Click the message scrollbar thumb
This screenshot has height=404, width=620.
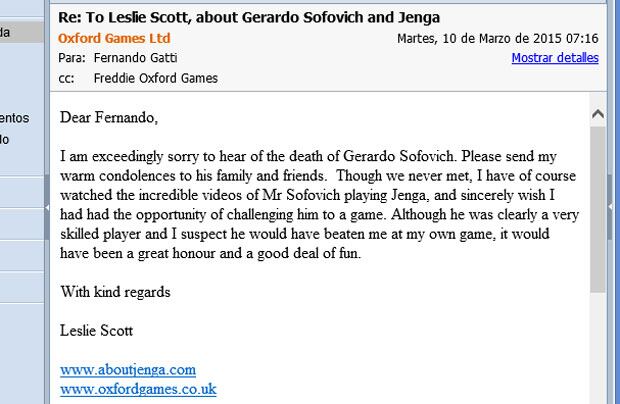597,208
